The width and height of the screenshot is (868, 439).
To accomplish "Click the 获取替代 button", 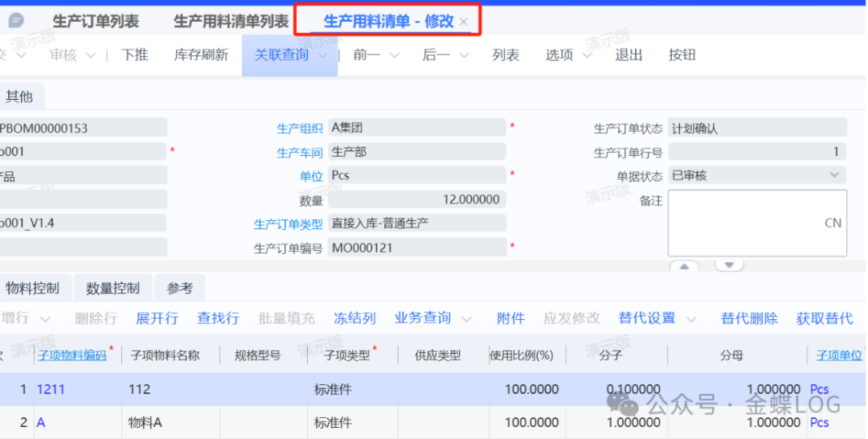I will pyautogui.click(x=824, y=318).
